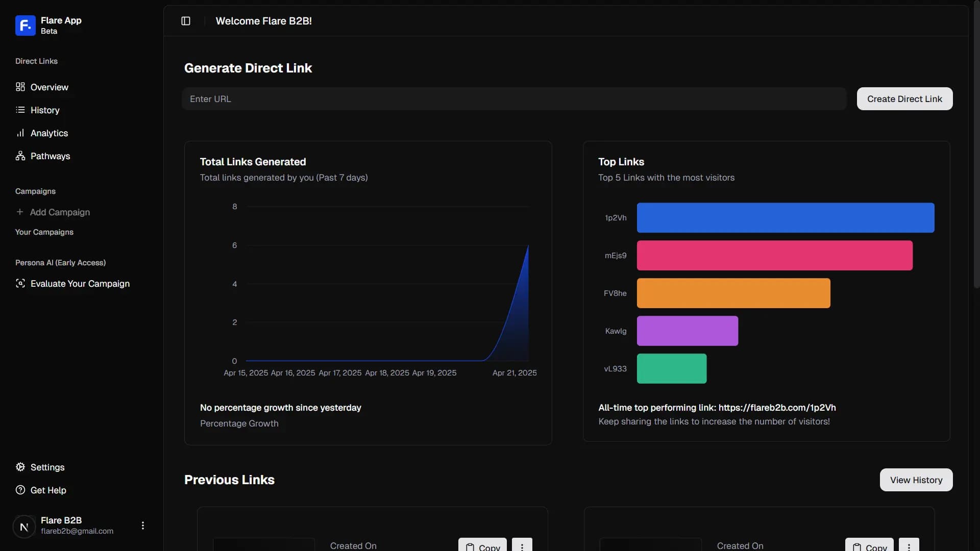The width and height of the screenshot is (980, 551).
Task: Click the blue 1p2Vh bar
Action: click(786, 217)
